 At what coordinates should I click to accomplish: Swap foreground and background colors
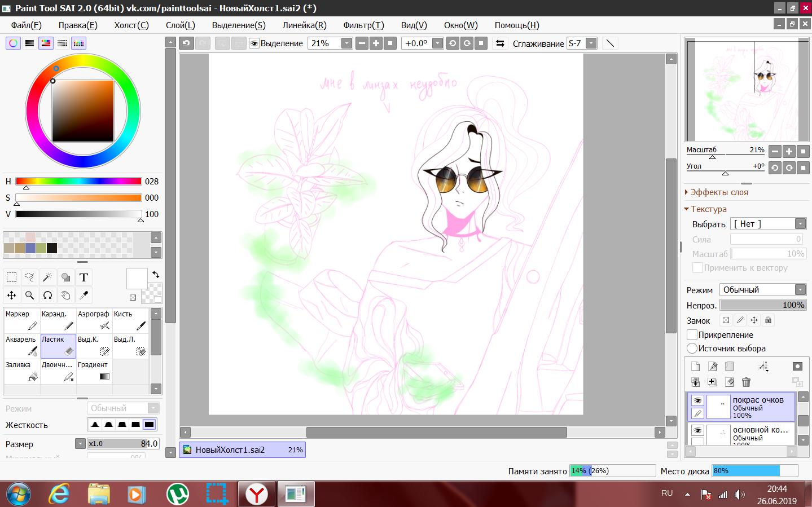[x=156, y=274]
